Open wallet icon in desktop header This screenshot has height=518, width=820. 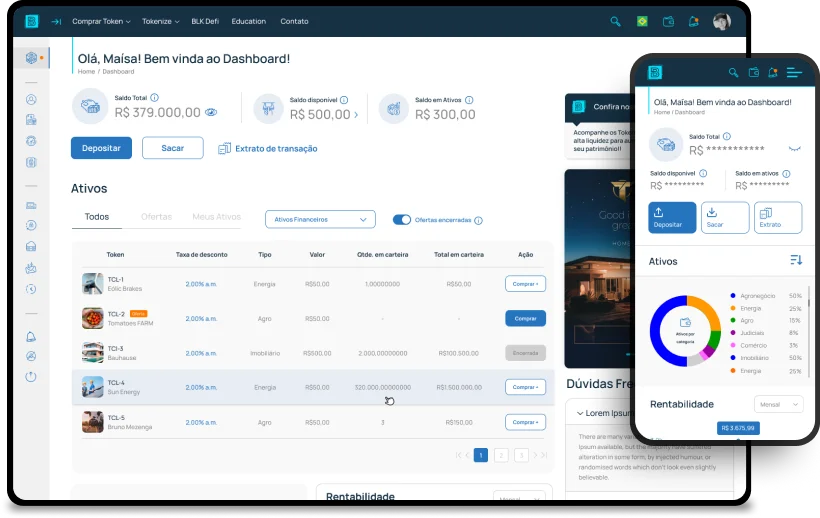pos(668,21)
